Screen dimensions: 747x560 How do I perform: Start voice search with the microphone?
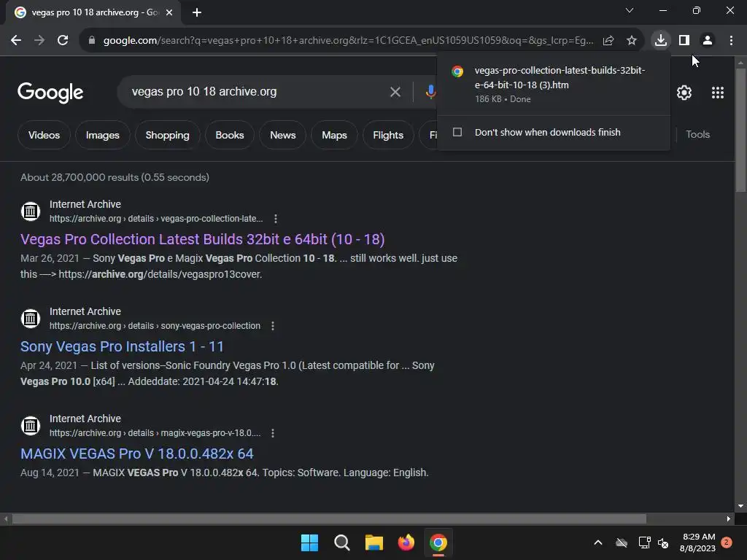point(430,92)
